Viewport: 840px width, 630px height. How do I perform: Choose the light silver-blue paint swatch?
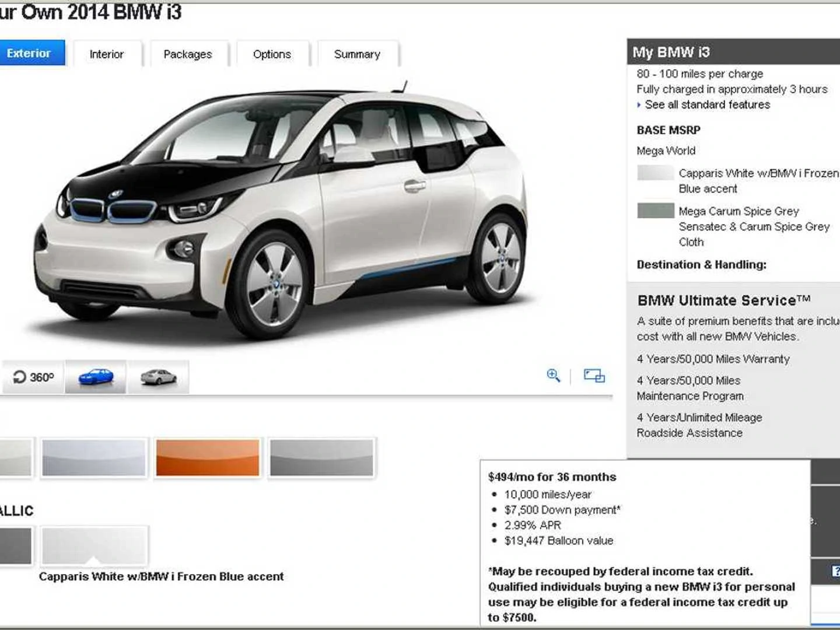(x=94, y=458)
